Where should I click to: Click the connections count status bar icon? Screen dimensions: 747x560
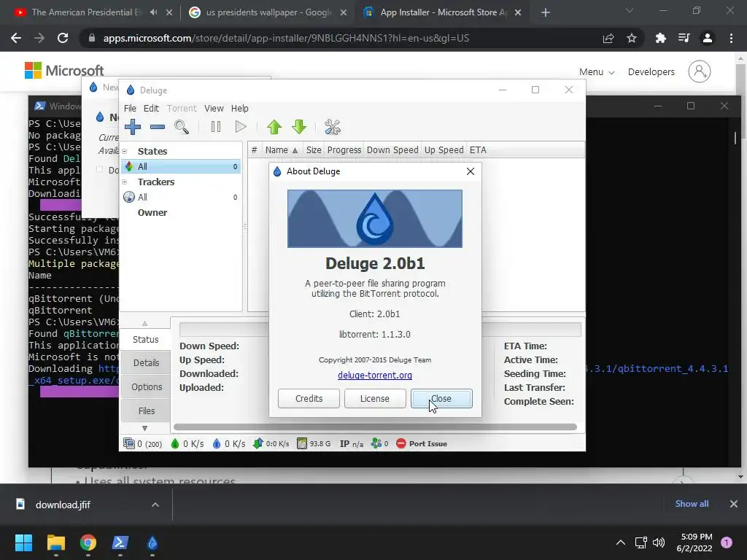coord(142,444)
